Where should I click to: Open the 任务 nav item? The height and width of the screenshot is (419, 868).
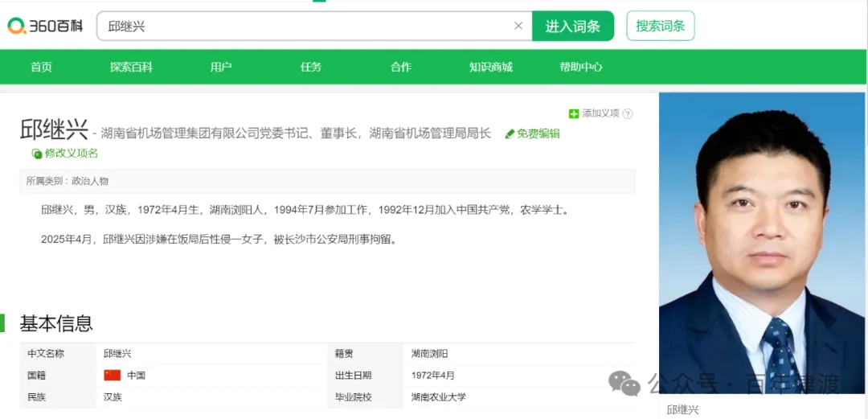(311, 67)
